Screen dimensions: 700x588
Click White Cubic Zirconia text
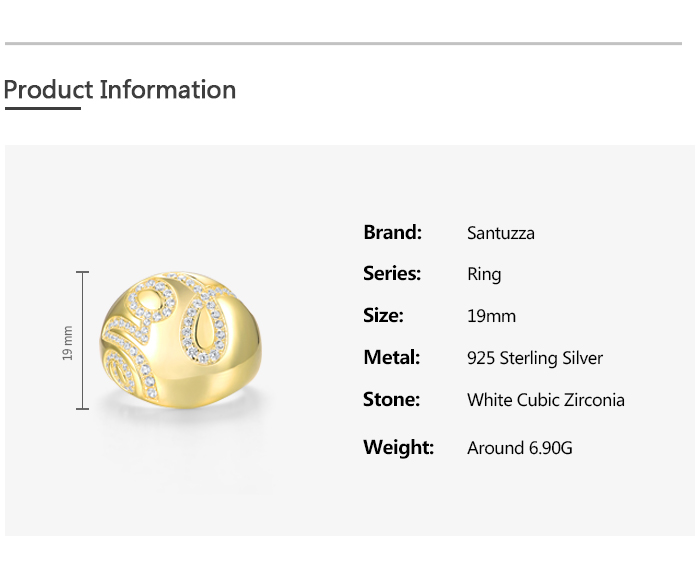[546, 400]
